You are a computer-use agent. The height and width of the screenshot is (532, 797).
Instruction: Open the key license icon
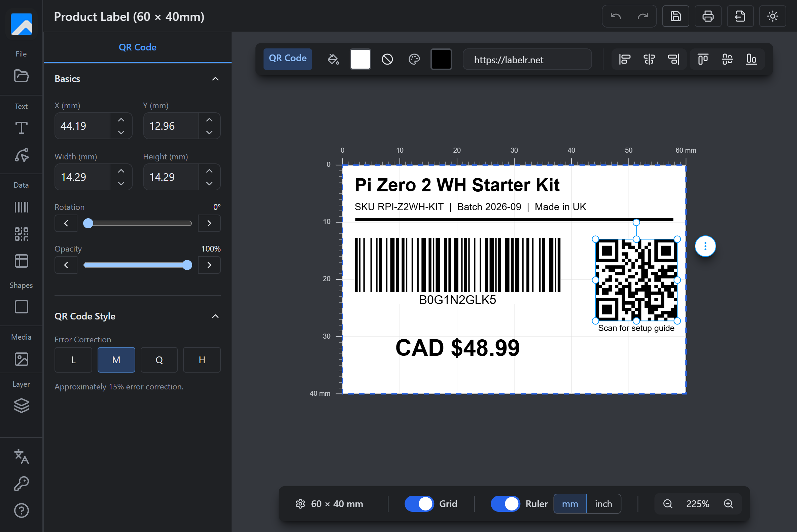coord(22,484)
